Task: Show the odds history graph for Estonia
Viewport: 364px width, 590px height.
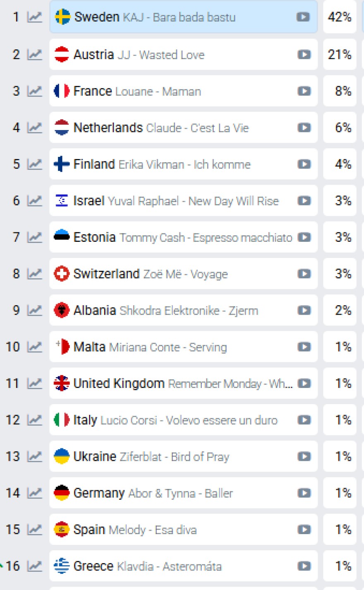Action: coord(35,237)
